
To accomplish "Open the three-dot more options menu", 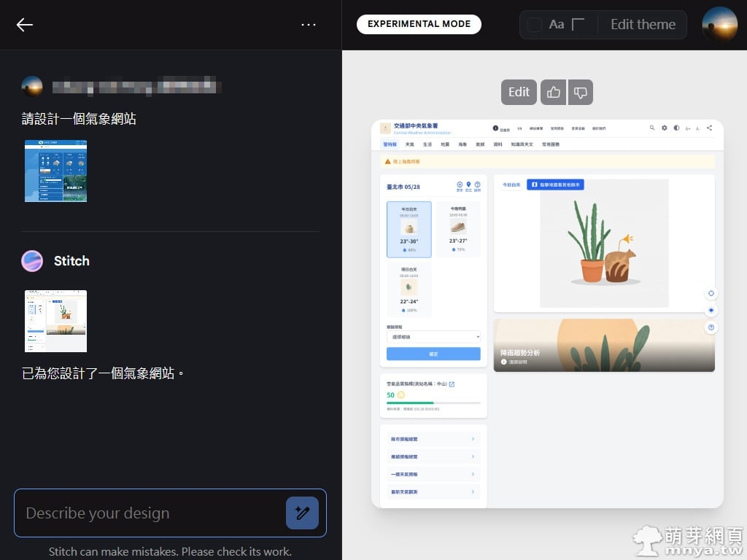I will [x=309, y=25].
